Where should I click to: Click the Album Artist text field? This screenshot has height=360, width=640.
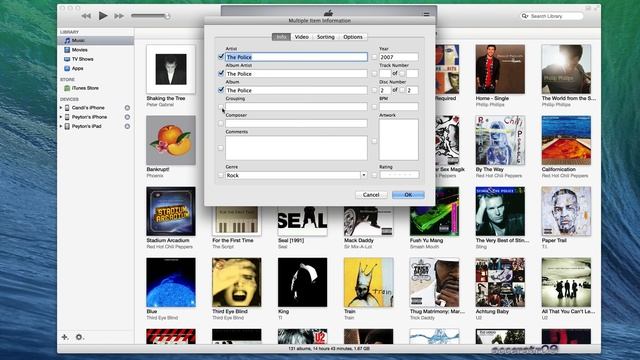click(x=296, y=74)
